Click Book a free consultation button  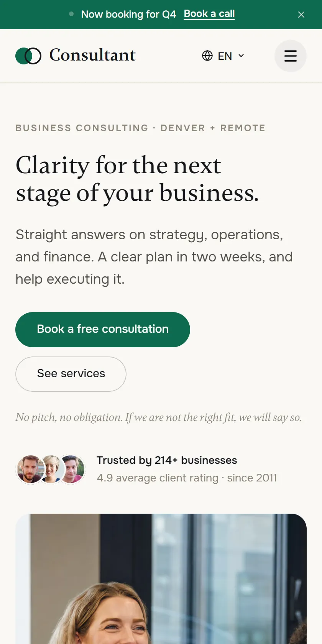tap(103, 330)
